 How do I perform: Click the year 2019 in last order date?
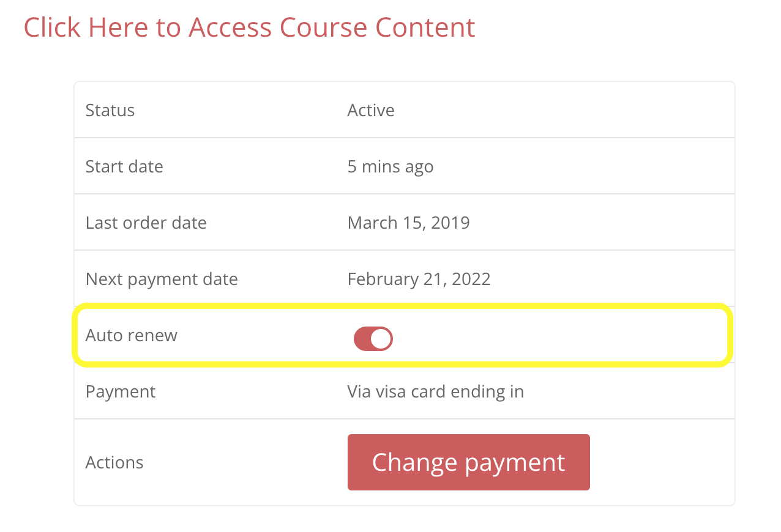(450, 223)
